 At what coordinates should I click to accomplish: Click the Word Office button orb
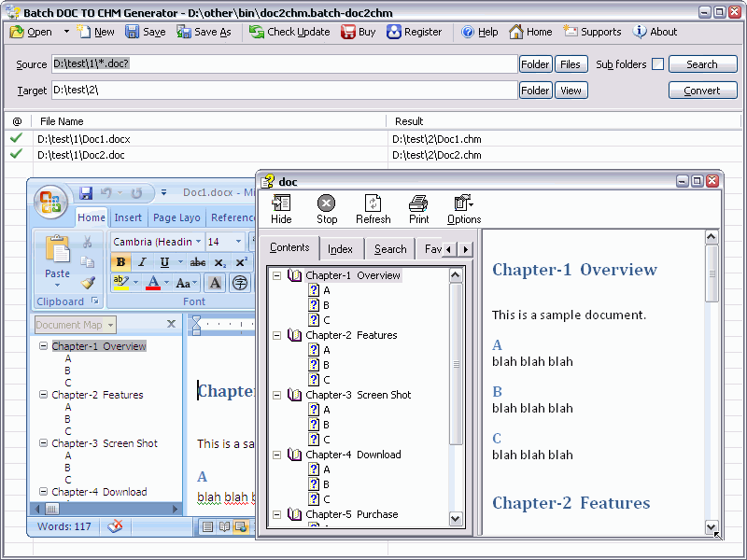50,202
